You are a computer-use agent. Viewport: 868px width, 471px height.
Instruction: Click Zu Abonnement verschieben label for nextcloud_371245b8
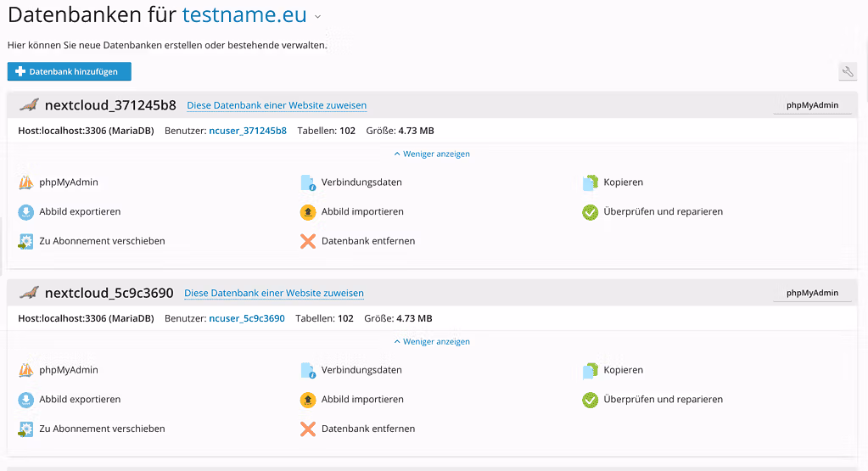(x=102, y=241)
